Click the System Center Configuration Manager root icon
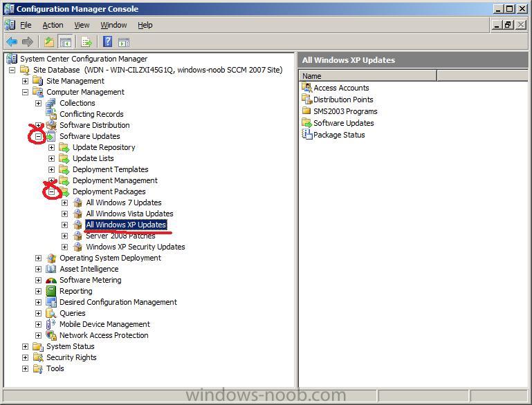The image size is (532, 405). (12, 59)
